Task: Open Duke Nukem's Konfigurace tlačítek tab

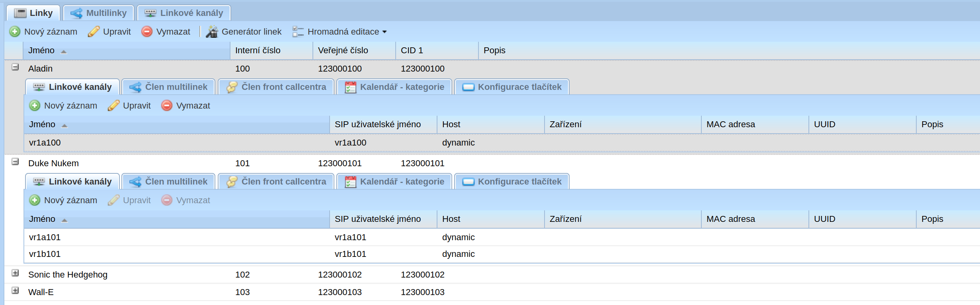Action: (x=512, y=181)
